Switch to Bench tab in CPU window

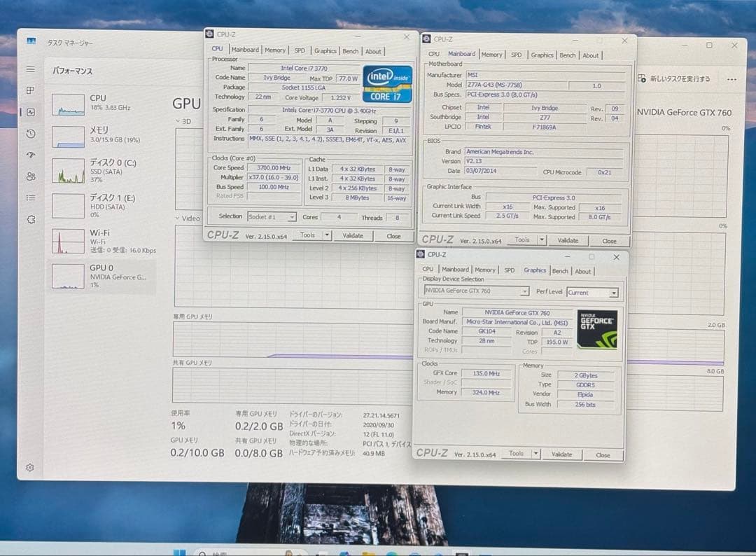pyautogui.click(x=351, y=51)
